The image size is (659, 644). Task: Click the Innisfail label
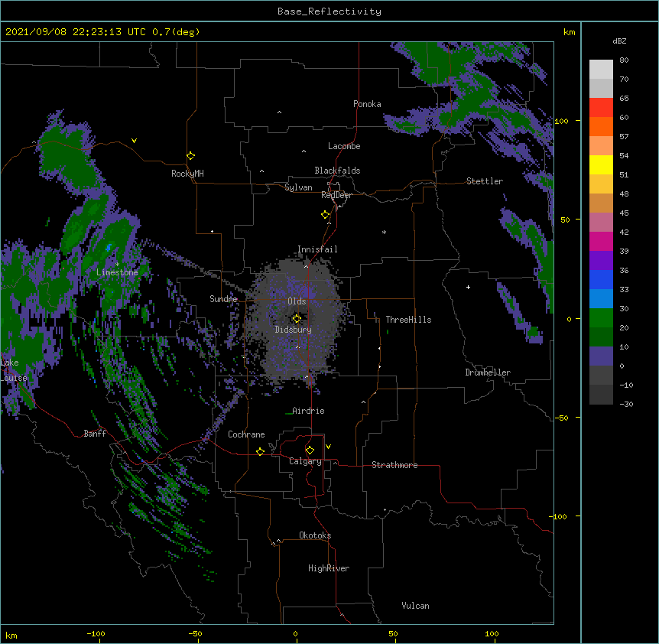[317, 249]
